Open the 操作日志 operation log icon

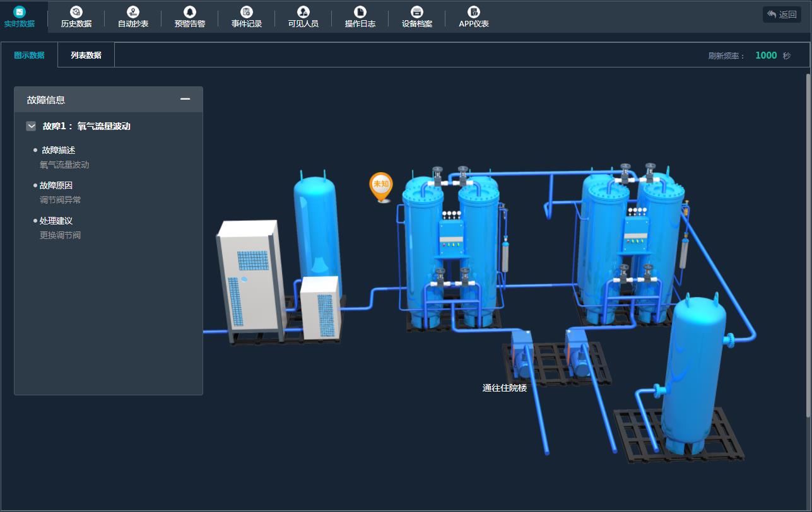tap(360, 12)
